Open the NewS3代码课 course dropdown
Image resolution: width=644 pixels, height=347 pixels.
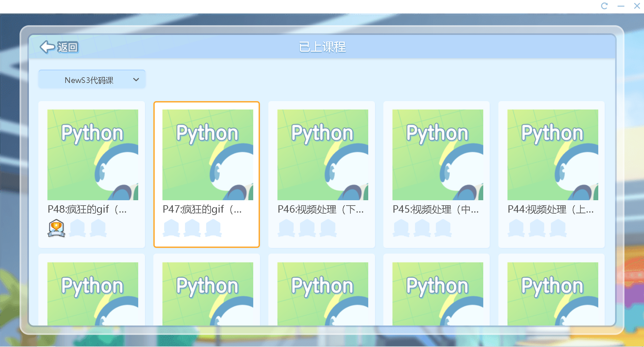pyautogui.click(x=92, y=80)
